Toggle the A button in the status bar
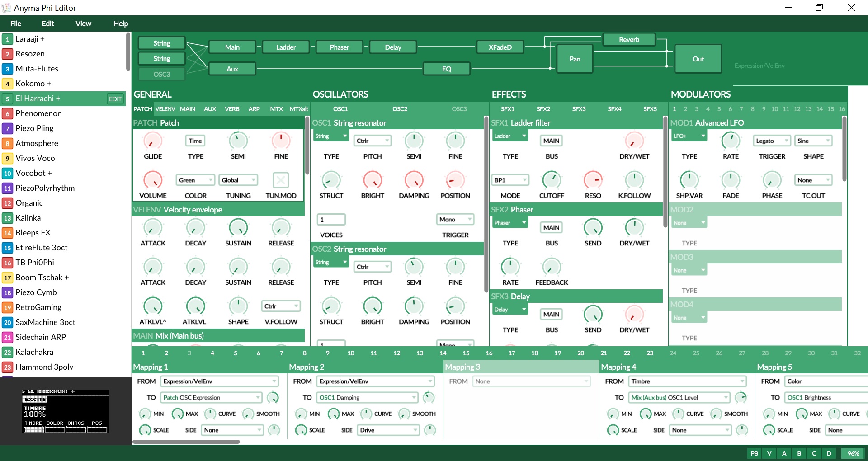Image resolution: width=868 pixels, height=461 pixels. point(784,453)
